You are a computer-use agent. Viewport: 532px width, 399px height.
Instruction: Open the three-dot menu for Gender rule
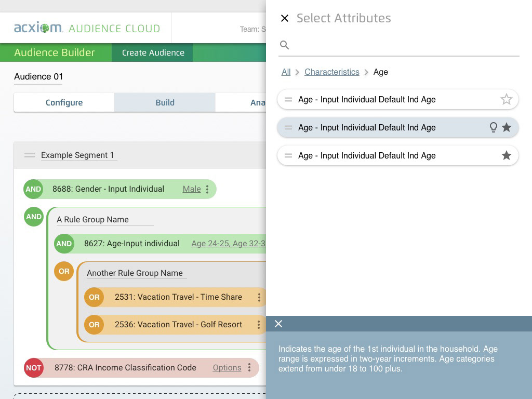(x=207, y=189)
